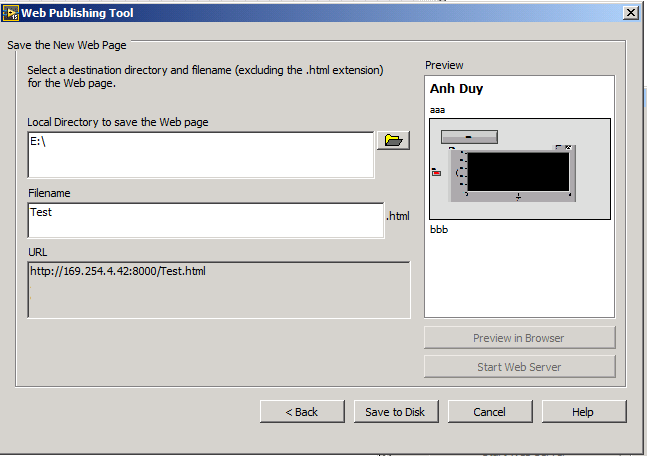
Task: Click the Local Directory field containing E:\
Action: pyautogui.click(x=201, y=155)
